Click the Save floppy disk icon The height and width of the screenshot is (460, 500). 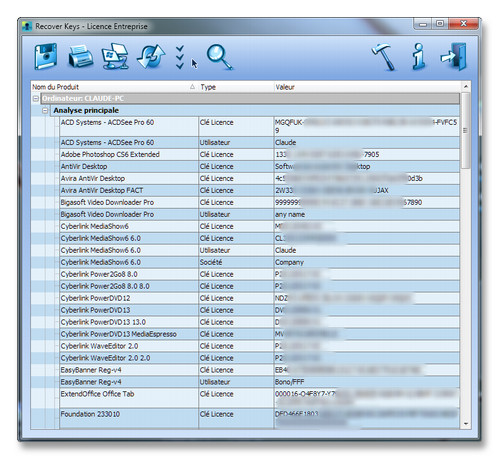(x=46, y=56)
